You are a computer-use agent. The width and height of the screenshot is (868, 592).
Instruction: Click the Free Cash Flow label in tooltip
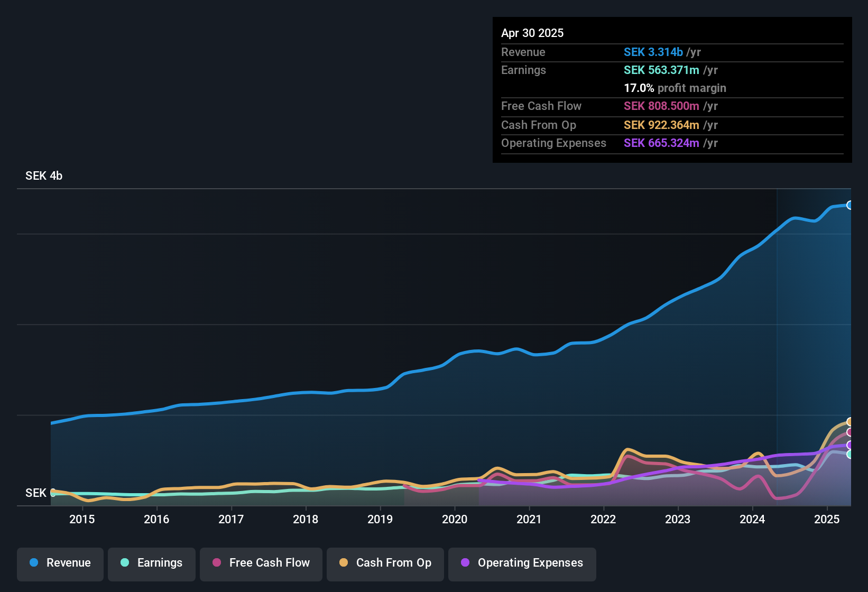point(541,106)
